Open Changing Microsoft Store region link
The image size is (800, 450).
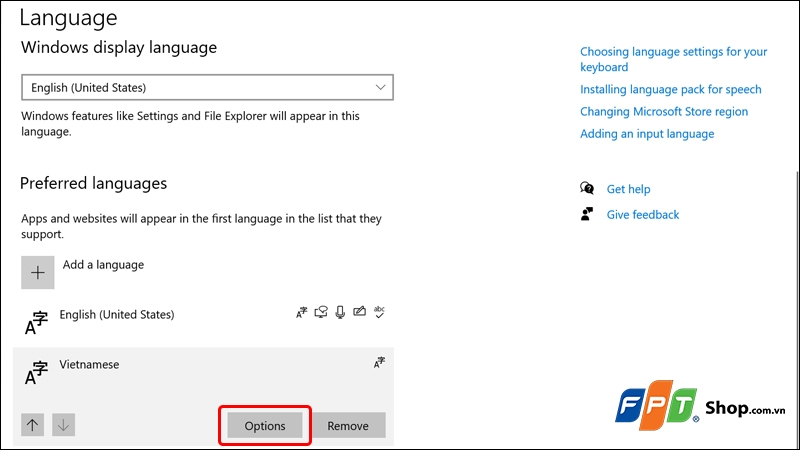[x=664, y=111]
